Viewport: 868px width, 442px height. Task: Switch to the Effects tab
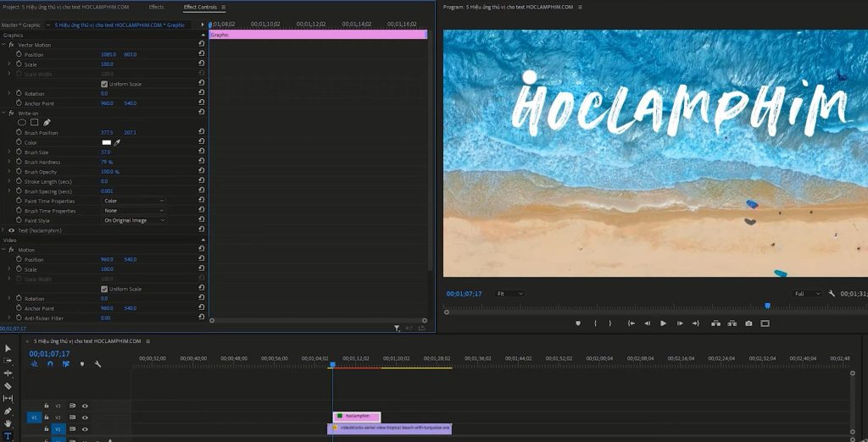click(x=156, y=7)
